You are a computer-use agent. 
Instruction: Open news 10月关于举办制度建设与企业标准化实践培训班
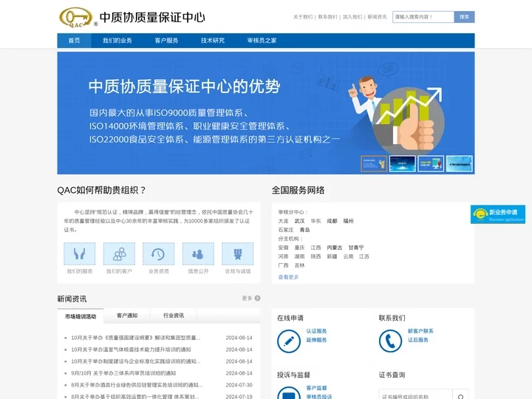pos(136,361)
